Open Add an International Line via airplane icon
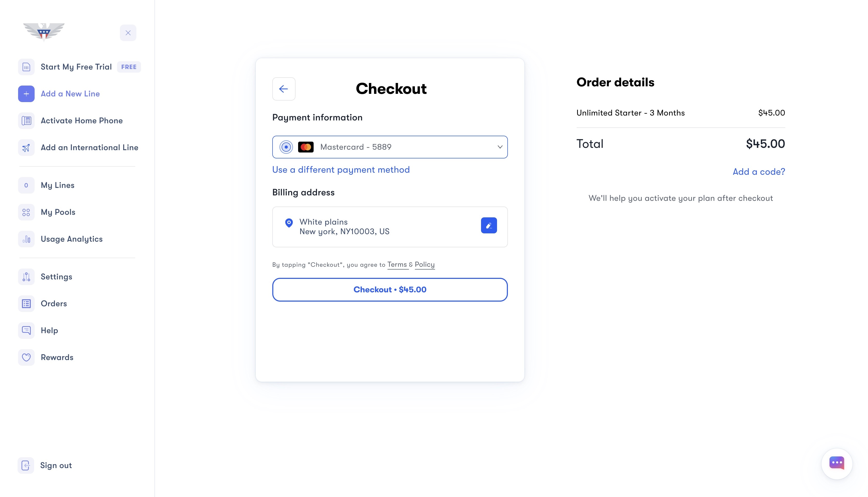868x497 pixels. (x=26, y=148)
